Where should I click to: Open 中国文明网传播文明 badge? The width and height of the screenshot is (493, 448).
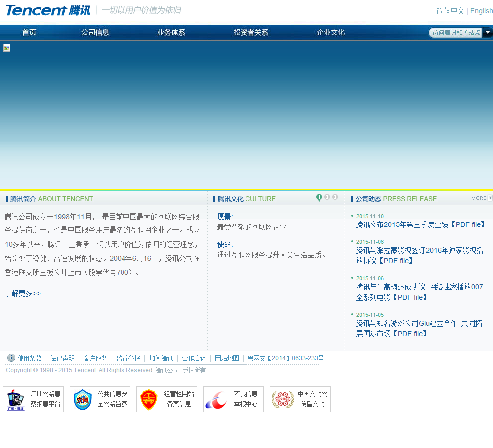pos(300,399)
